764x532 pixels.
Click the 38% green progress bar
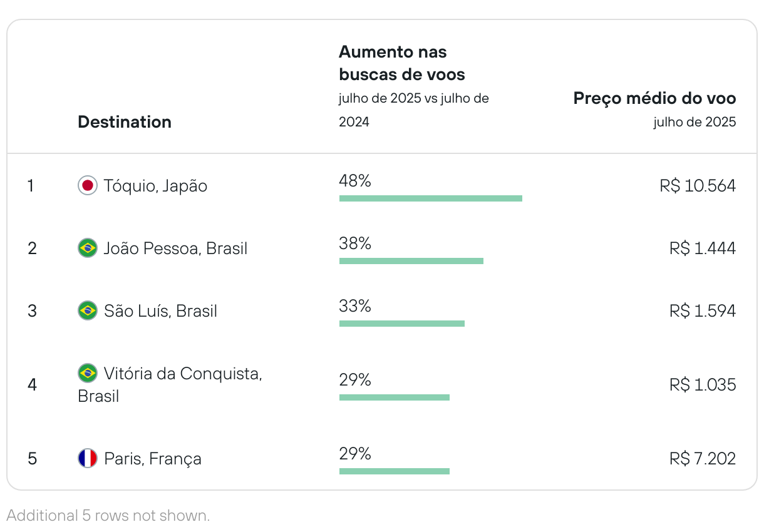411,261
